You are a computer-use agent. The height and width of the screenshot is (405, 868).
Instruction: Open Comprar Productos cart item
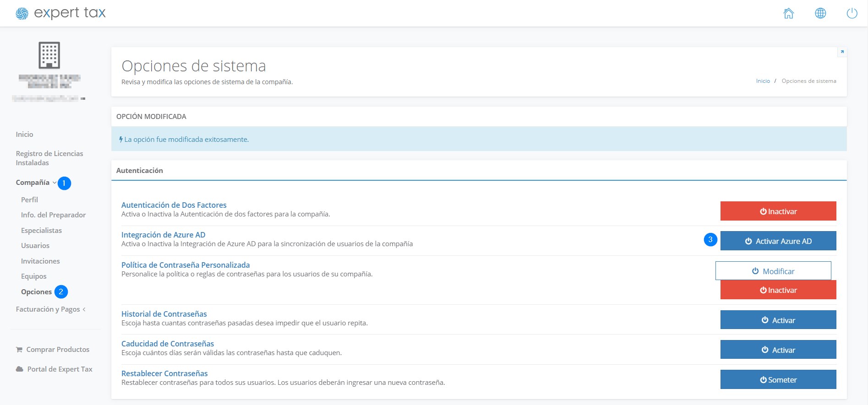(53, 350)
